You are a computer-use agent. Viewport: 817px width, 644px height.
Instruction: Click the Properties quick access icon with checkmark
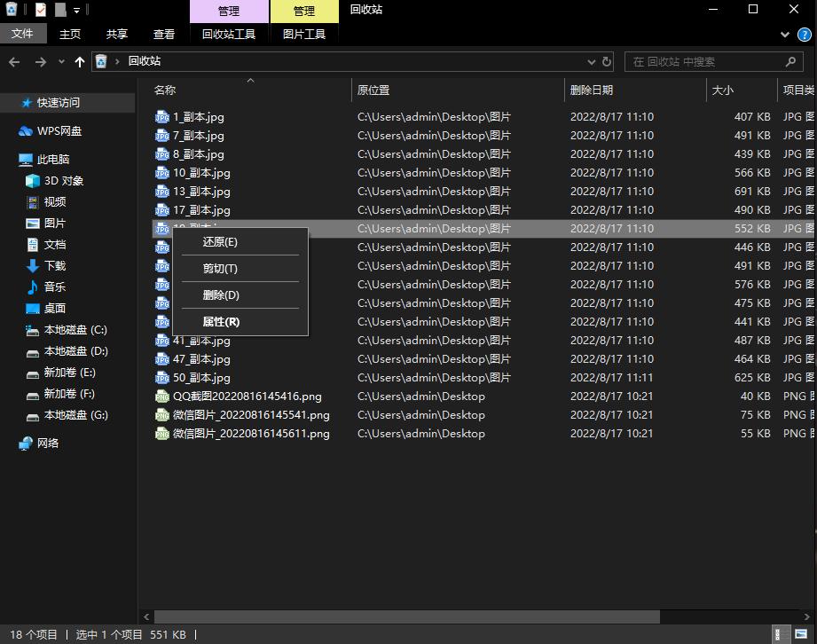coord(41,9)
